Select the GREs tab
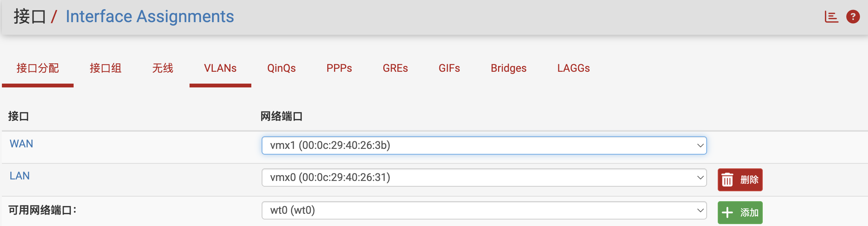This screenshot has width=868, height=226. (x=395, y=68)
